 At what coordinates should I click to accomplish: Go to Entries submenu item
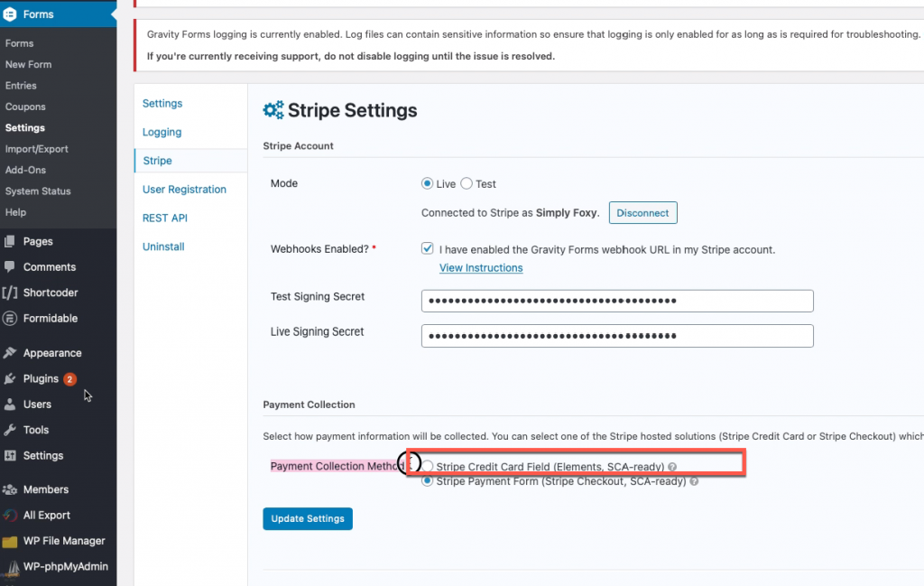(21, 86)
